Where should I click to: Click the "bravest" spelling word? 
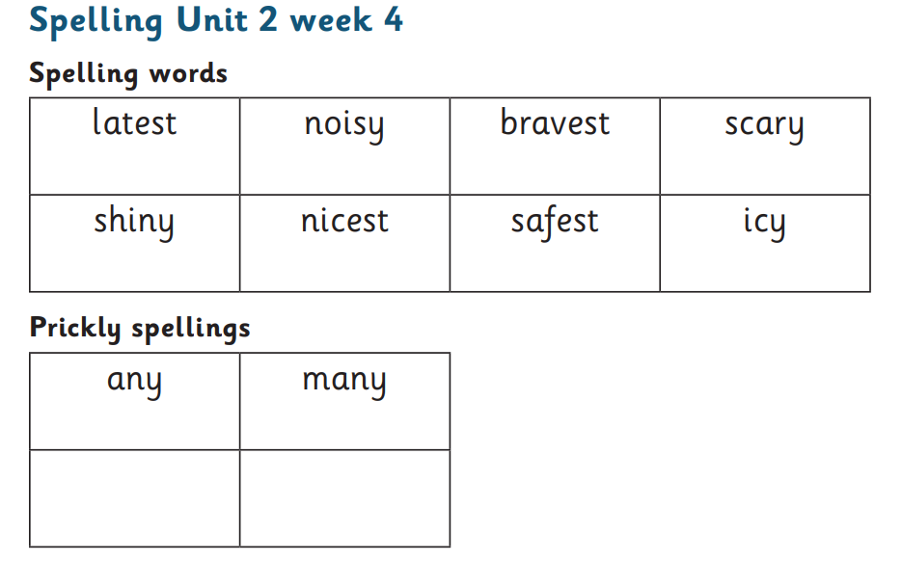(x=555, y=123)
